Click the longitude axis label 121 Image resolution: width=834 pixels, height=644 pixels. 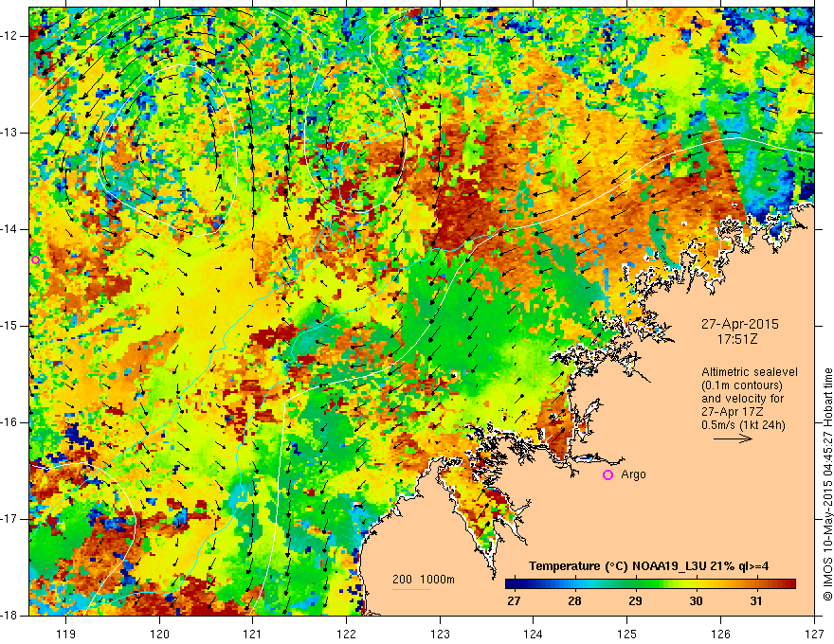(253, 634)
